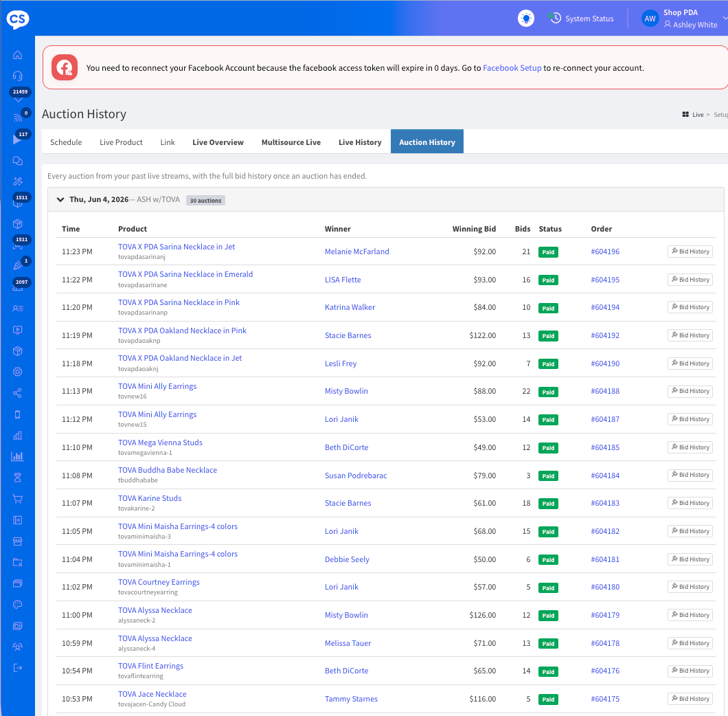Select the Auction History tab
This screenshot has width=728, height=716.
[x=427, y=142]
